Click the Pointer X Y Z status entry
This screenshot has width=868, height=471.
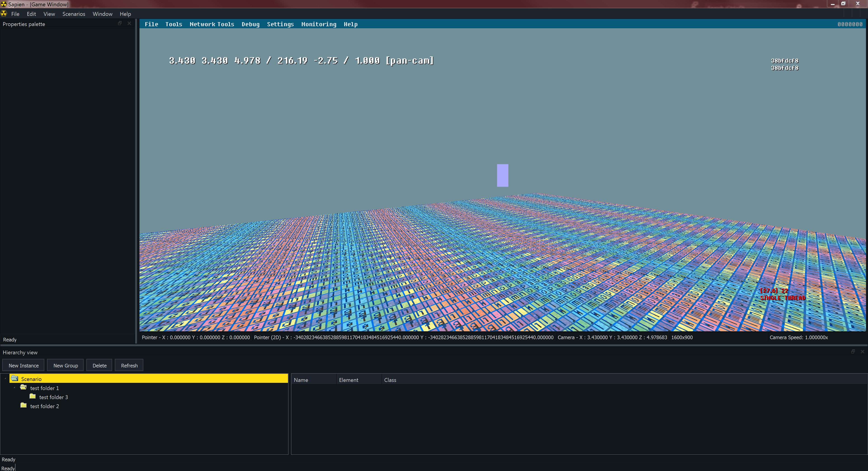pyautogui.click(x=196, y=338)
